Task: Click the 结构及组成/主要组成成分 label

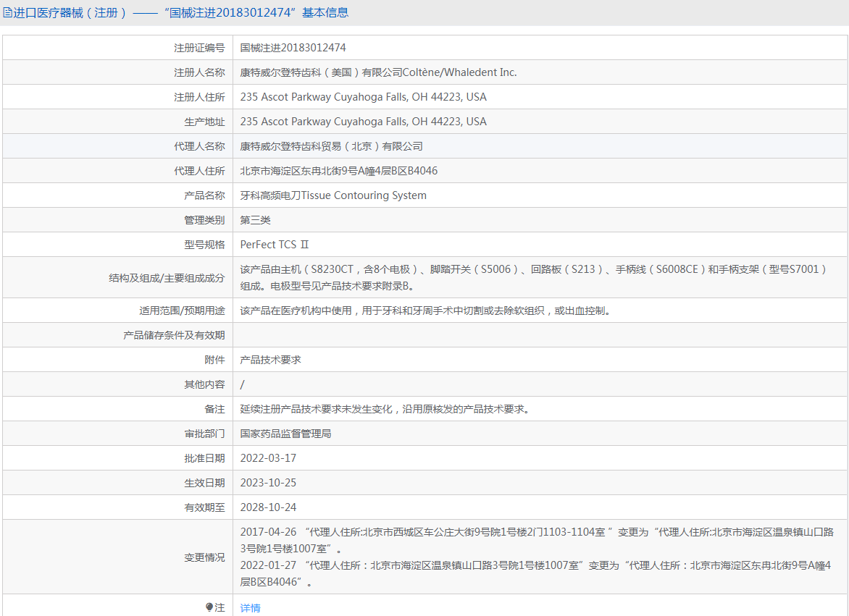Action: pyautogui.click(x=167, y=278)
